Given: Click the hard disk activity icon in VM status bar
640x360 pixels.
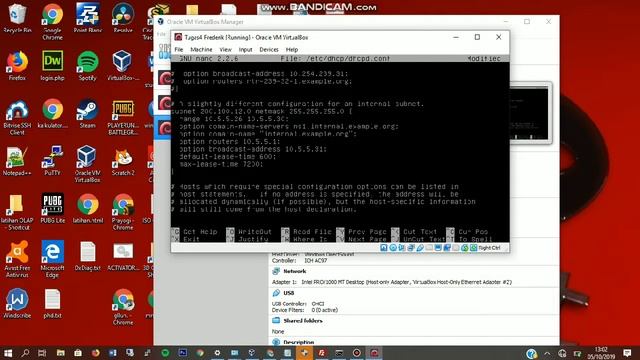Looking at the screenshot, I should [x=384, y=248].
